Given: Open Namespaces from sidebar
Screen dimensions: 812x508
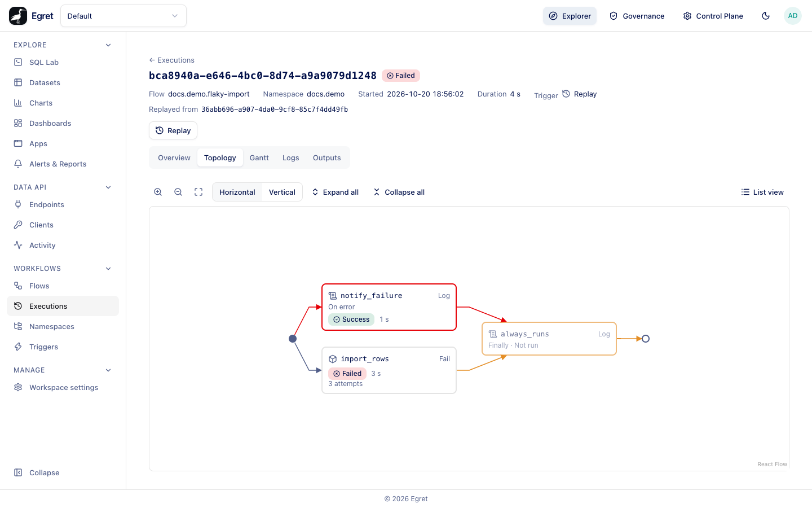Looking at the screenshot, I should coord(63,326).
